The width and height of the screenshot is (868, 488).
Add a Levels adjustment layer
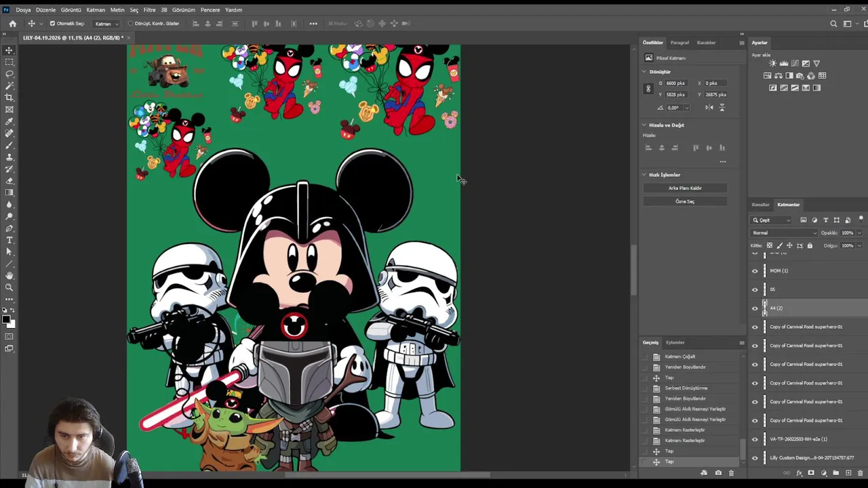(783, 63)
